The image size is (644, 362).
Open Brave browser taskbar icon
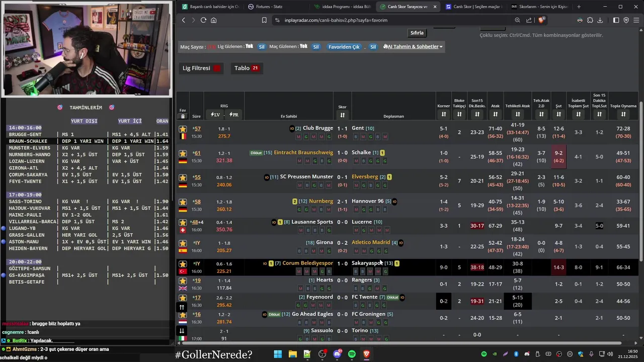pos(367,354)
